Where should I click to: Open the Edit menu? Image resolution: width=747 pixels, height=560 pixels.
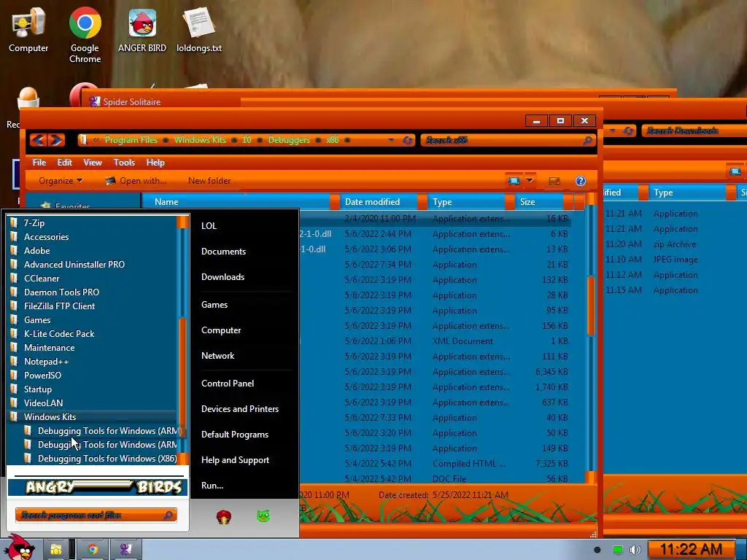[x=65, y=163]
